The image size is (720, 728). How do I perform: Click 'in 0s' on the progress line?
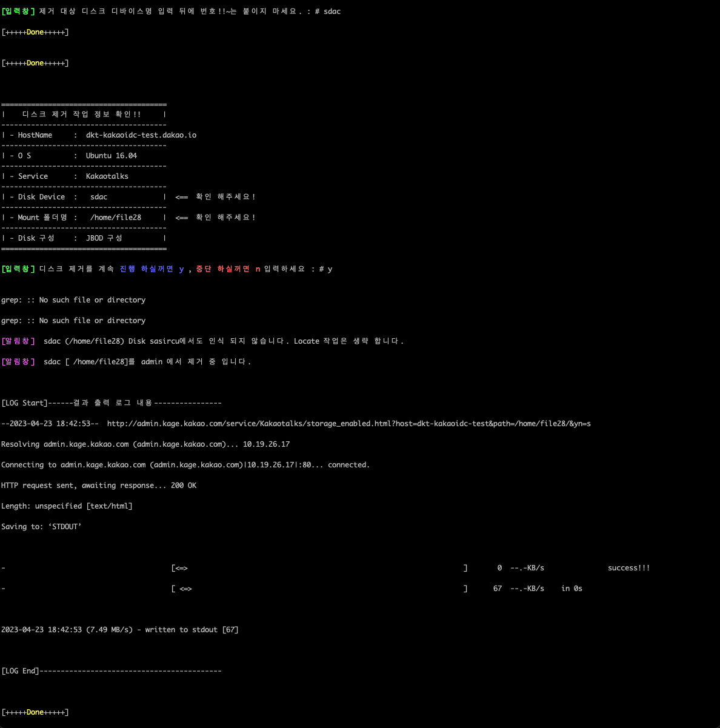(x=572, y=589)
